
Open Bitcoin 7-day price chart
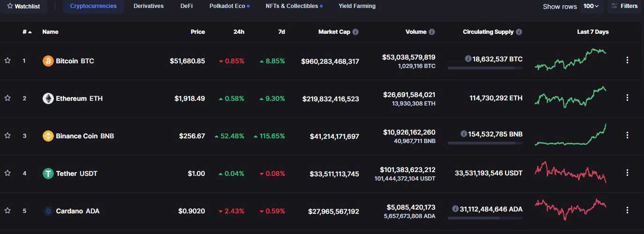coord(570,59)
